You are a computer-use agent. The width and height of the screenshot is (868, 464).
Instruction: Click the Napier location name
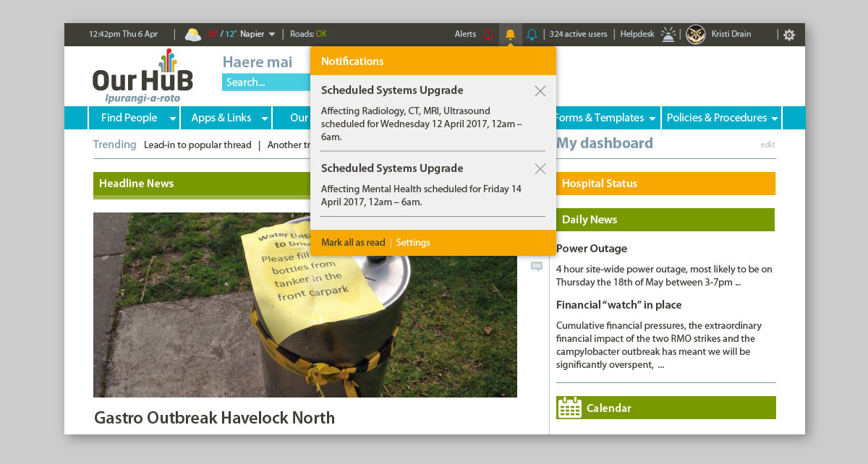[252, 34]
